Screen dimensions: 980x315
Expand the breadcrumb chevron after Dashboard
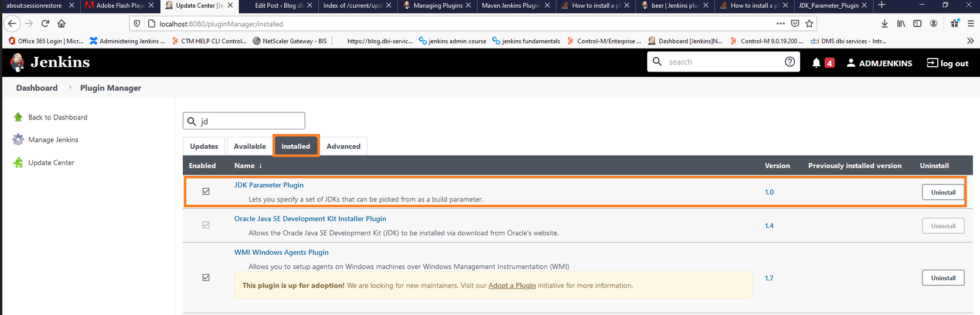click(70, 87)
